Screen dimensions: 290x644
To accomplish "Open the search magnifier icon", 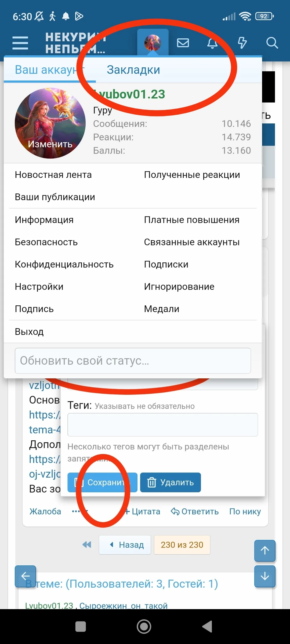I will pyautogui.click(x=272, y=43).
